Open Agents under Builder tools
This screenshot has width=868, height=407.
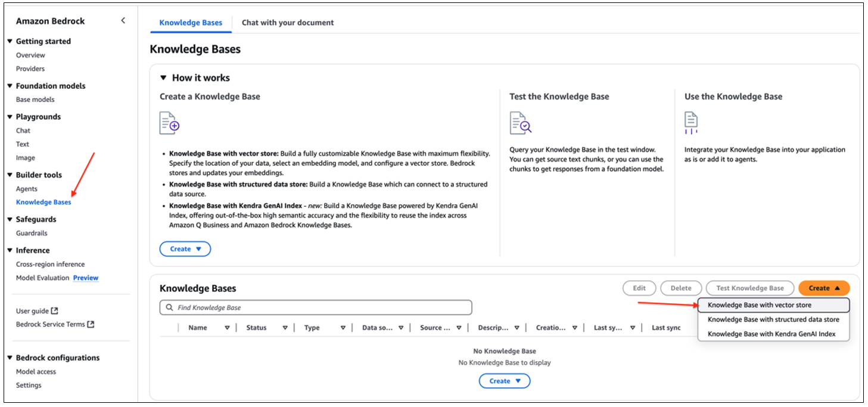[x=27, y=189]
